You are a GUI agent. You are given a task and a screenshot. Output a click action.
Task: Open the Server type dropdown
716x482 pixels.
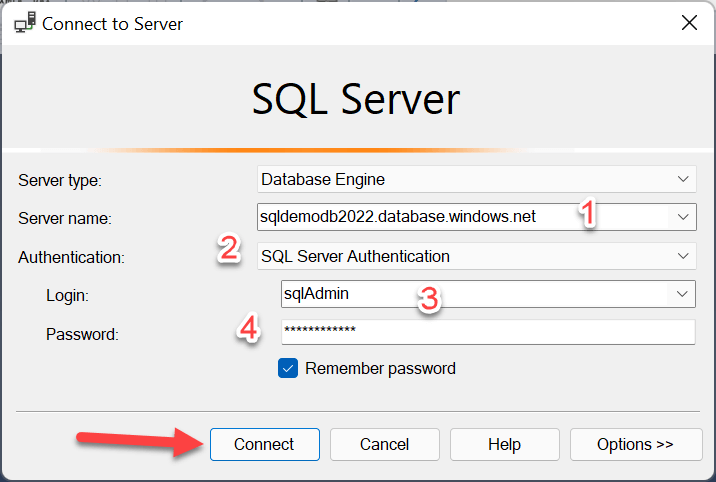(477, 179)
